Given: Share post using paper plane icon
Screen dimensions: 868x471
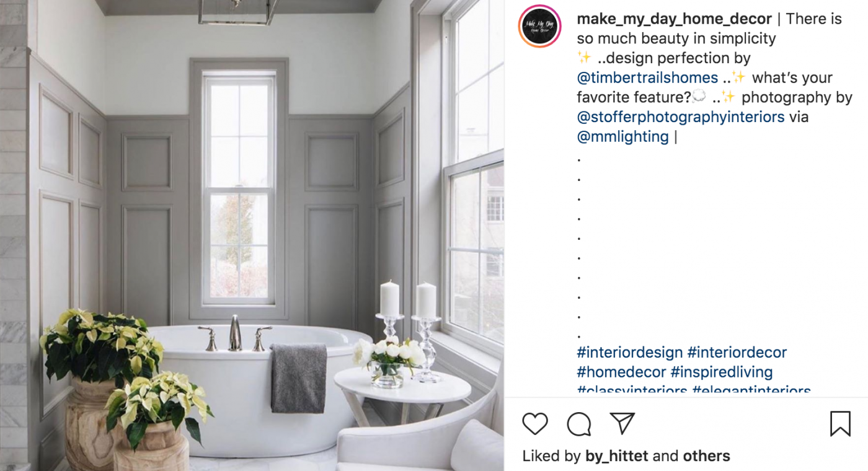Looking at the screenshot, I should point(622,423).
